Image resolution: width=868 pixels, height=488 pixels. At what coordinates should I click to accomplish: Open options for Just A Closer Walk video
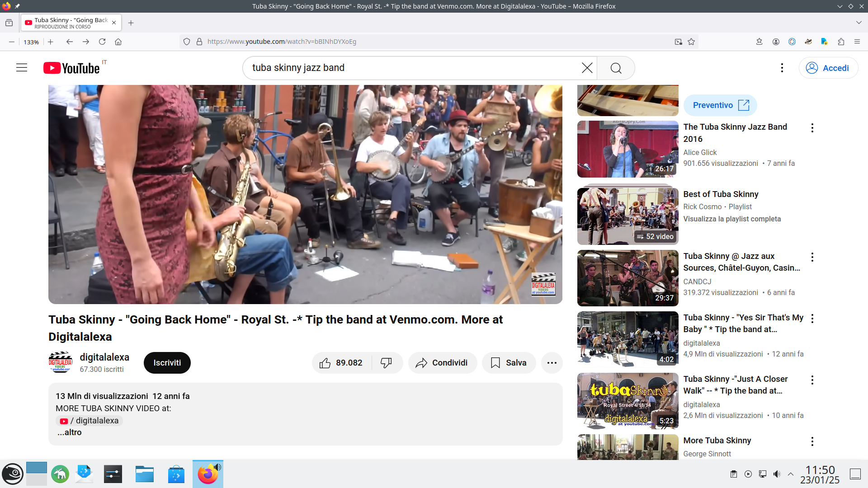click(812, 380)
